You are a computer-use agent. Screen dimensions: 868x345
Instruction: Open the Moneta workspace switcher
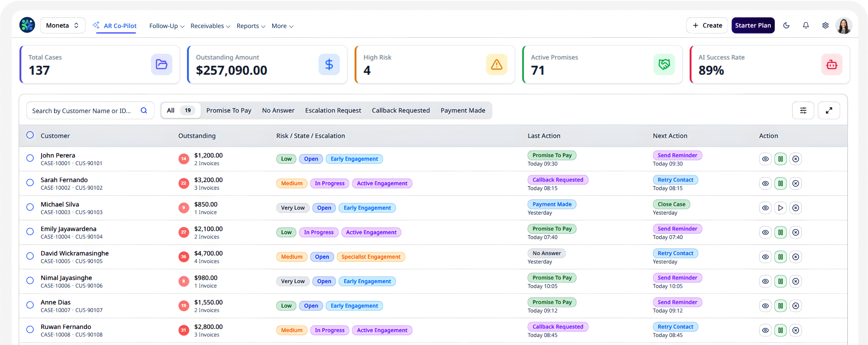[63, 25]
